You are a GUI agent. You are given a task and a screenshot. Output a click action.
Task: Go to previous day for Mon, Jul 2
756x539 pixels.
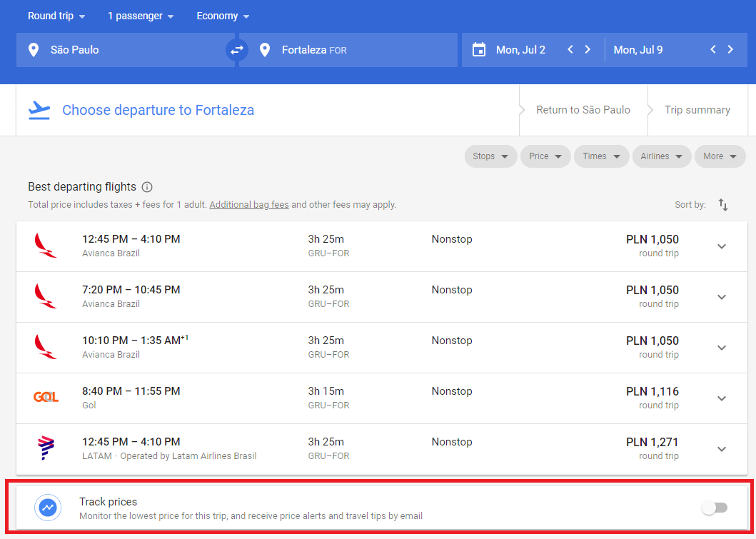[x=570, y=49]
